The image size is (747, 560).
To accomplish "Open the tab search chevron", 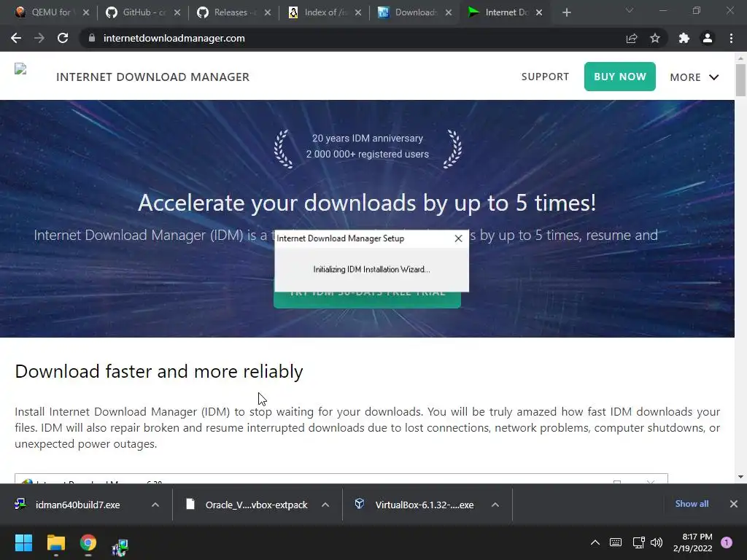I will click(x=630, y=10).
